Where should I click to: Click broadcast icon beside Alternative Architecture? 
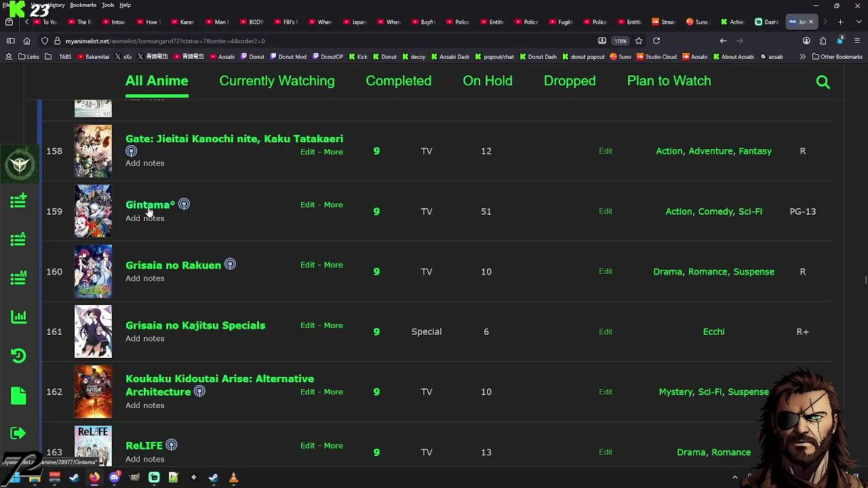coord(199,392)
